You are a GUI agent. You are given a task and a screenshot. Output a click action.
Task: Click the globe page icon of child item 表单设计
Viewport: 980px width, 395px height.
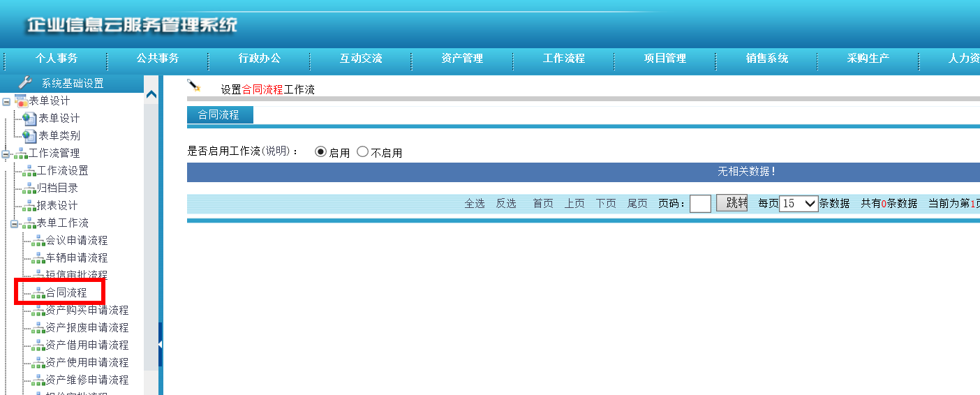pyautogui.click(x=29, y=119)
